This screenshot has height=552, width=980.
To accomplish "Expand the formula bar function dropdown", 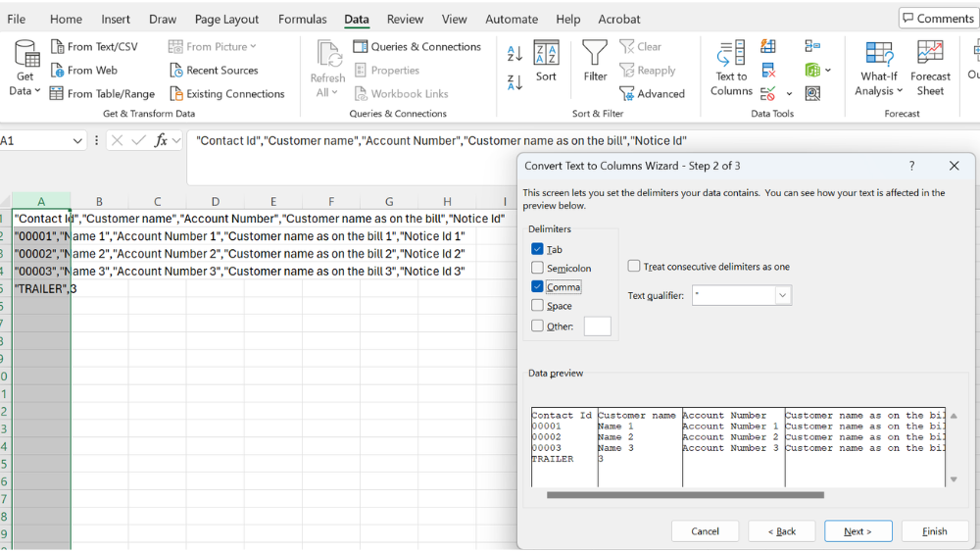I will pos(176,141).
